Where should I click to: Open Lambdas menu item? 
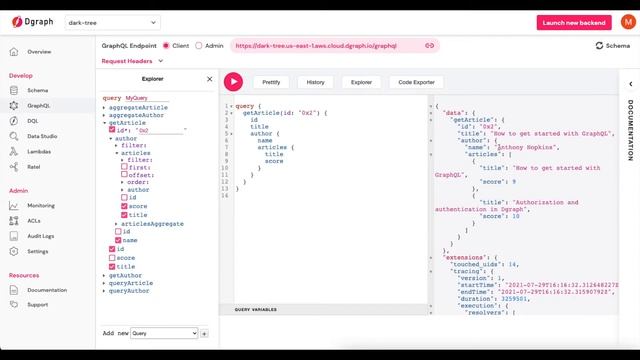39,151
